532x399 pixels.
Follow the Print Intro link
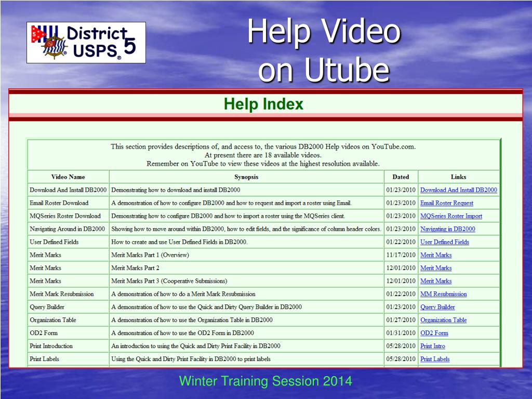pyautogui.click(x=433, y=346)
